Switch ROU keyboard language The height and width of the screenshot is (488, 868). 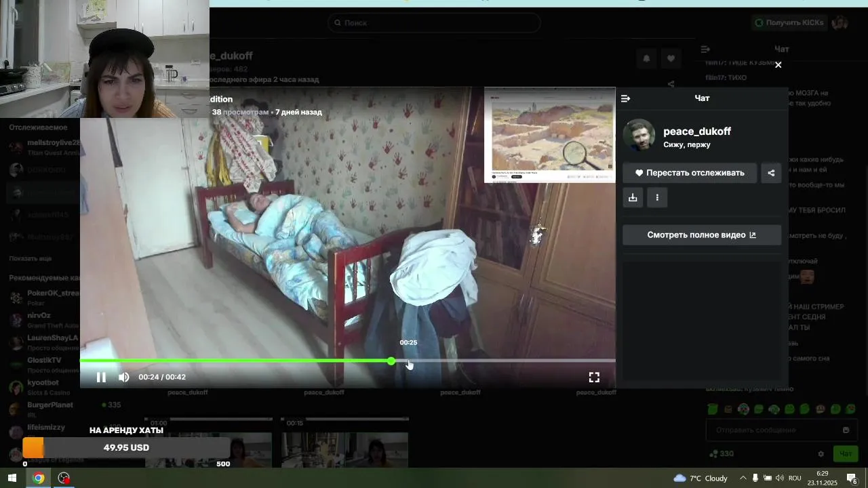pyautogui.click(x=795, y=478)
